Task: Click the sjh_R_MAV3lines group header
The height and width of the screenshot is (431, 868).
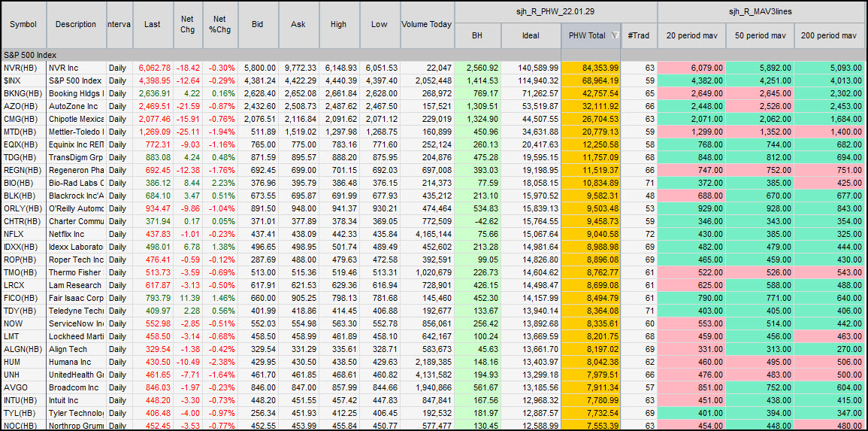Action: point(762,11)
